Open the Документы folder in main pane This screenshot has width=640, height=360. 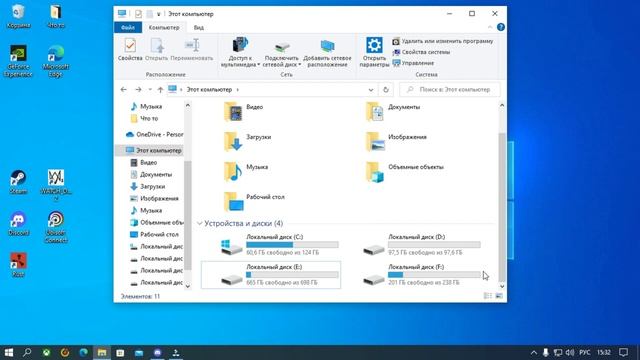[393, 111]
